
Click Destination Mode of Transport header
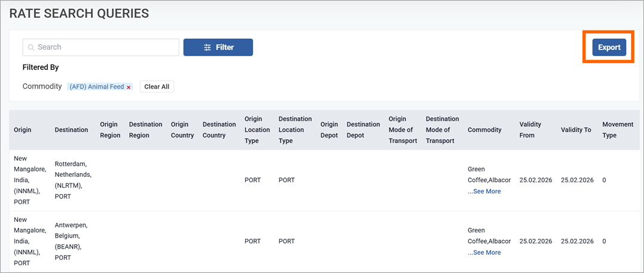pos(442,130)
